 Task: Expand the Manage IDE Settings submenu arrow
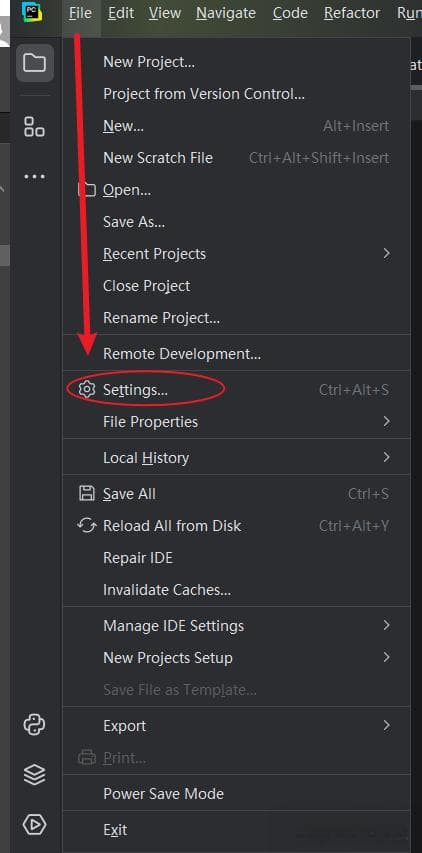(386, 625)
